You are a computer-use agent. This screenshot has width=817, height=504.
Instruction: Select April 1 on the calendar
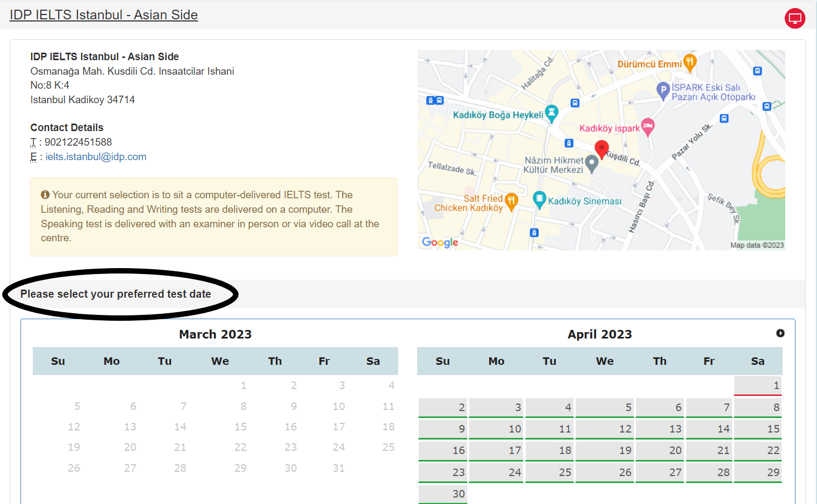coord(758,386)
